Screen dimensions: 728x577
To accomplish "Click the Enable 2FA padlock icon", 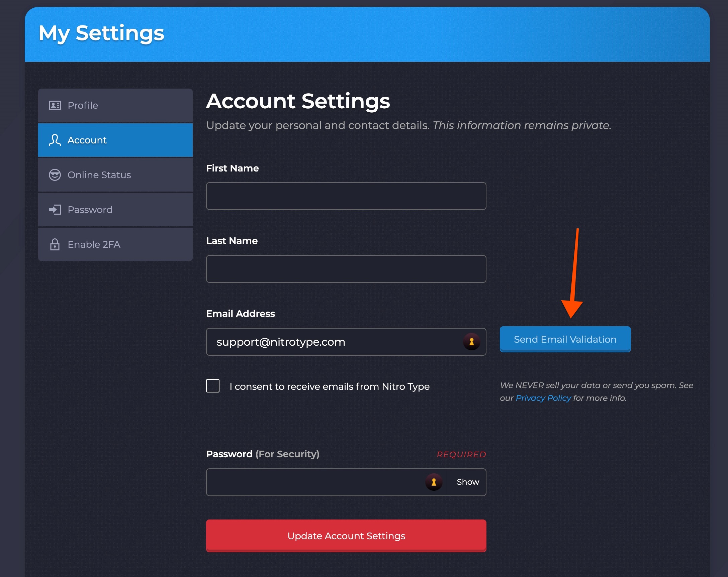I will [x=55, y=244].
